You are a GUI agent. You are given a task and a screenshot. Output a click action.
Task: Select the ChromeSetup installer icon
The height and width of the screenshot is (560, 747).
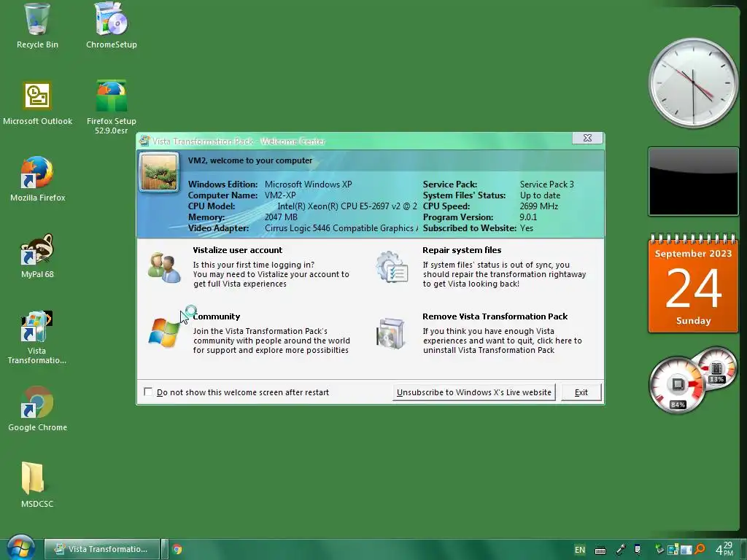coord(111,20)
